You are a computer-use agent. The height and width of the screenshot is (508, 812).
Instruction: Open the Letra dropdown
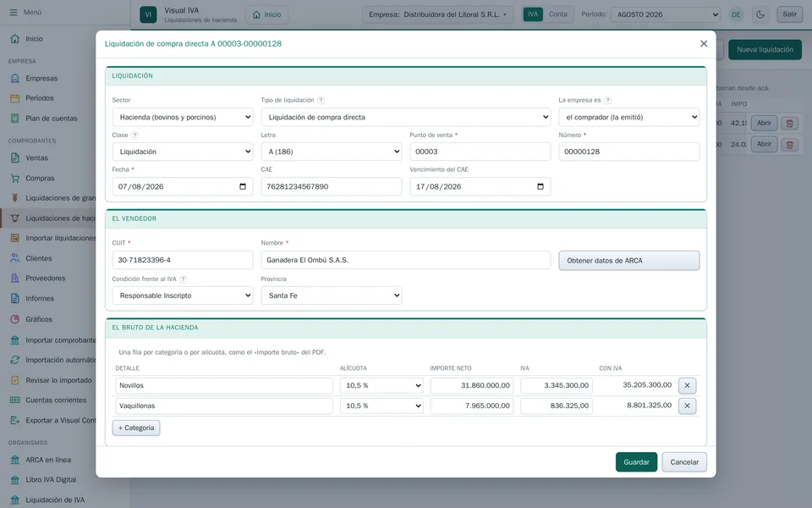332,152
